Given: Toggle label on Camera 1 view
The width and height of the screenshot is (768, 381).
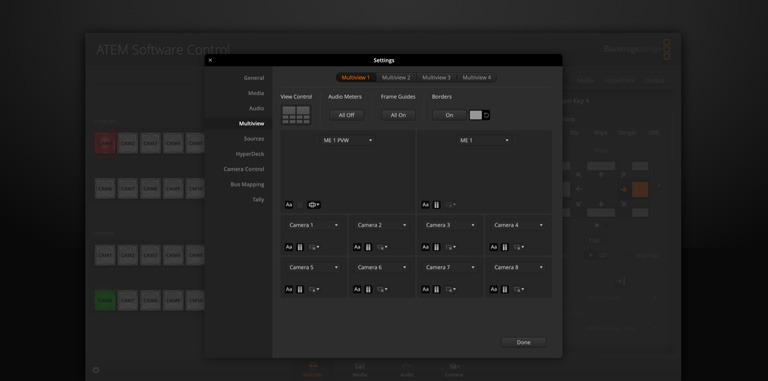Looking at the screenshot, I should point(288,247).
